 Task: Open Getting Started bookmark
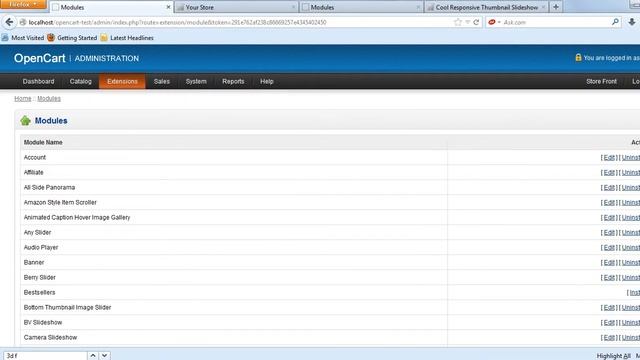pyautogui.click(x=72, y=38)
